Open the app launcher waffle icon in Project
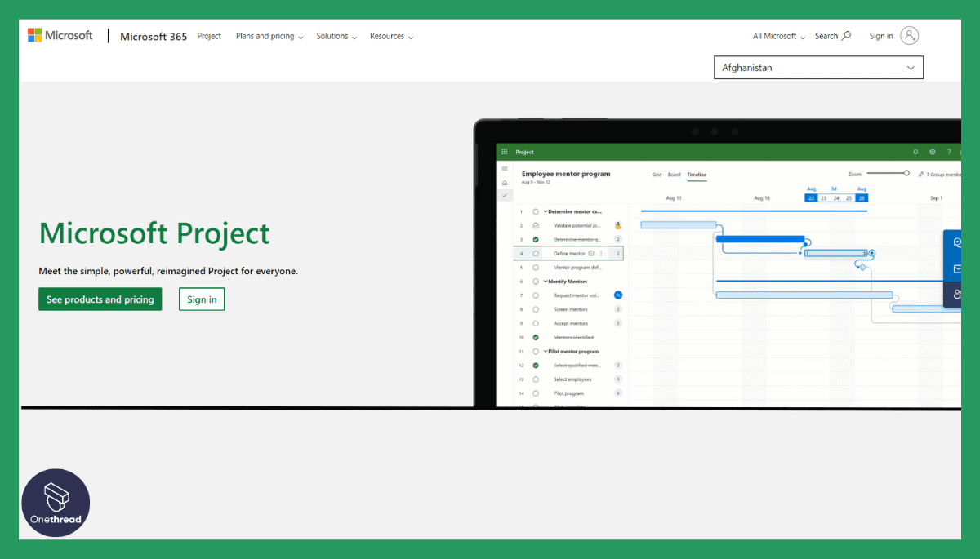Viewport: 980px width, 559px height. (x=505, y=152)
